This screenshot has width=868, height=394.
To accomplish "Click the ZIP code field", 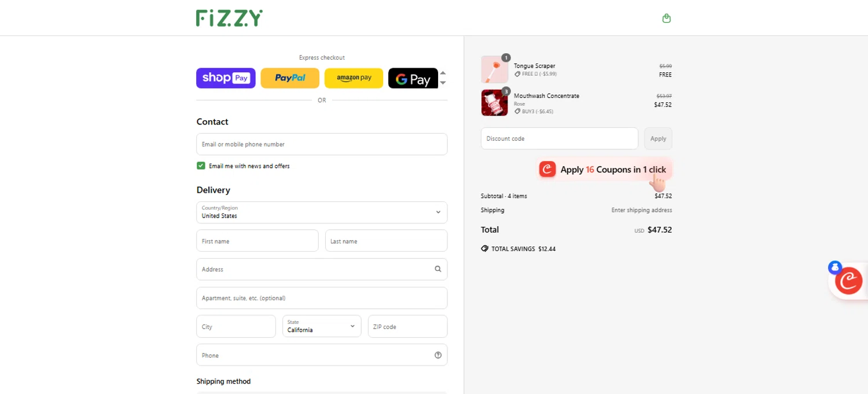I will point(407,326).
